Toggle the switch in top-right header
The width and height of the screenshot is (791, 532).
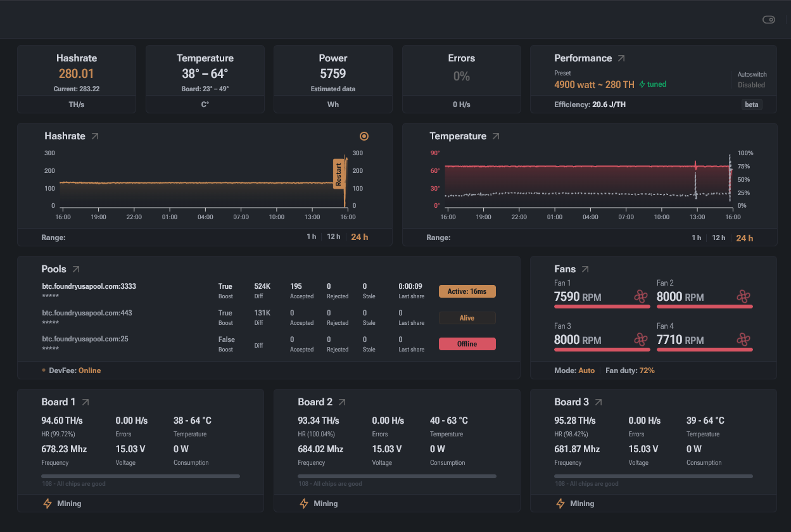tap(769, 20)
